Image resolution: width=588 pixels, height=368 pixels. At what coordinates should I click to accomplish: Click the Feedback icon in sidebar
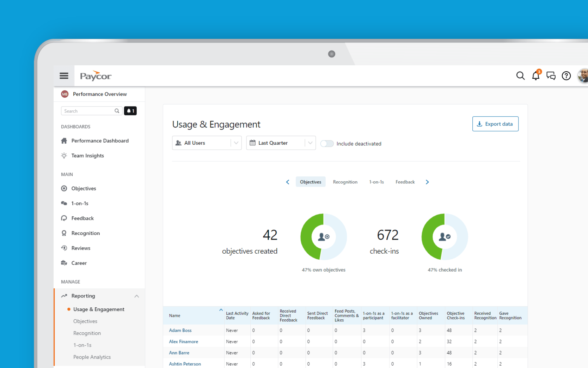tap(64, 218)
